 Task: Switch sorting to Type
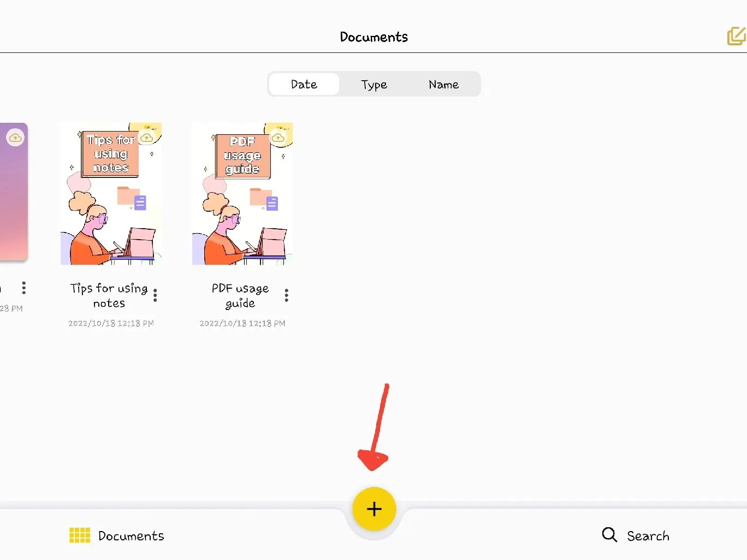click(374, 84)
